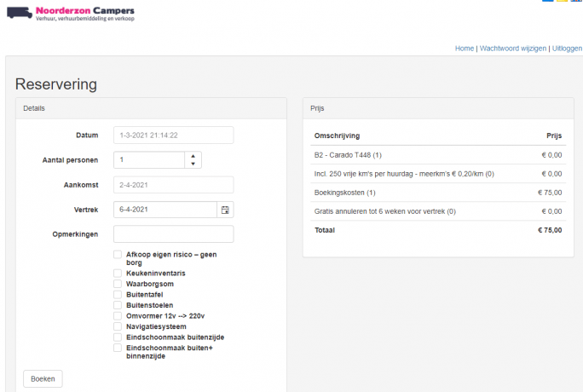Focus the Opmerkingen text field

pos(173,234)
